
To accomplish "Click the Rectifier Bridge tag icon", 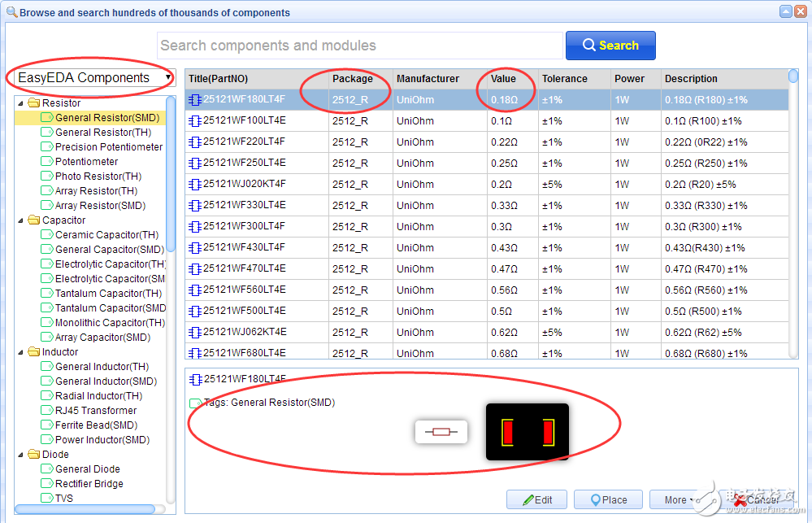I will pos(47,484).
